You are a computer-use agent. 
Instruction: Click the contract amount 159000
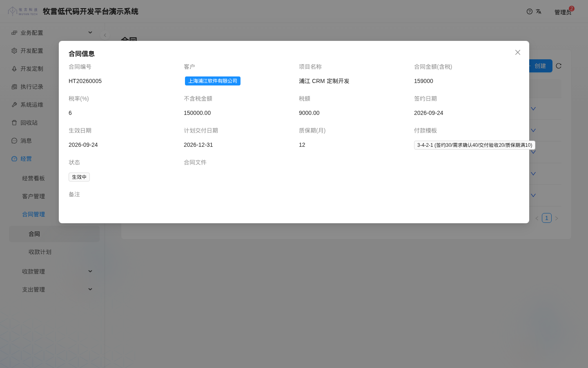[423, 81]
